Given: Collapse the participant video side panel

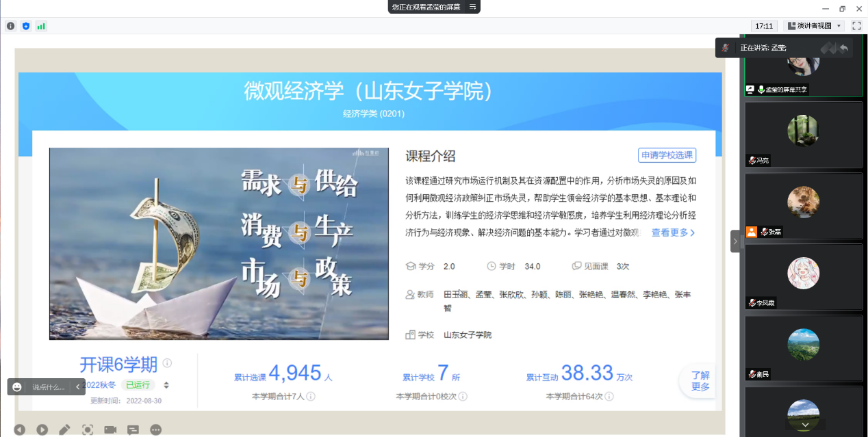Looking at the screenshot, I should coord(735,241).
